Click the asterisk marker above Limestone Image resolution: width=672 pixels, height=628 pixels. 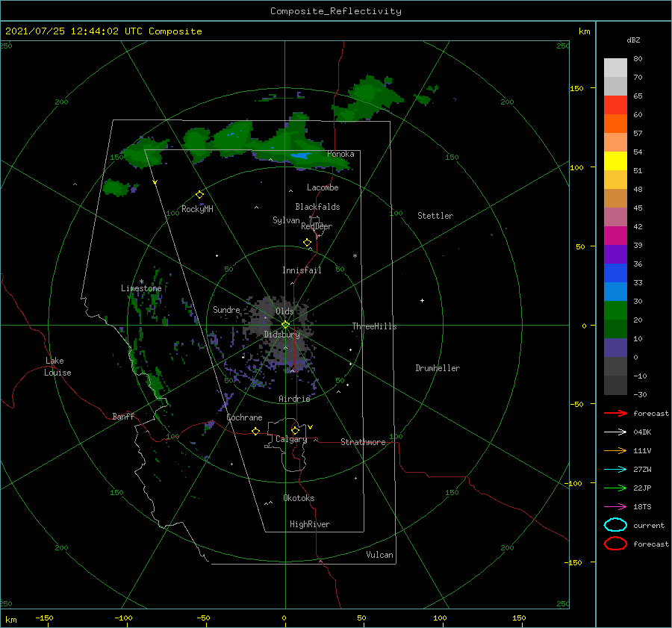pos(141,282)
